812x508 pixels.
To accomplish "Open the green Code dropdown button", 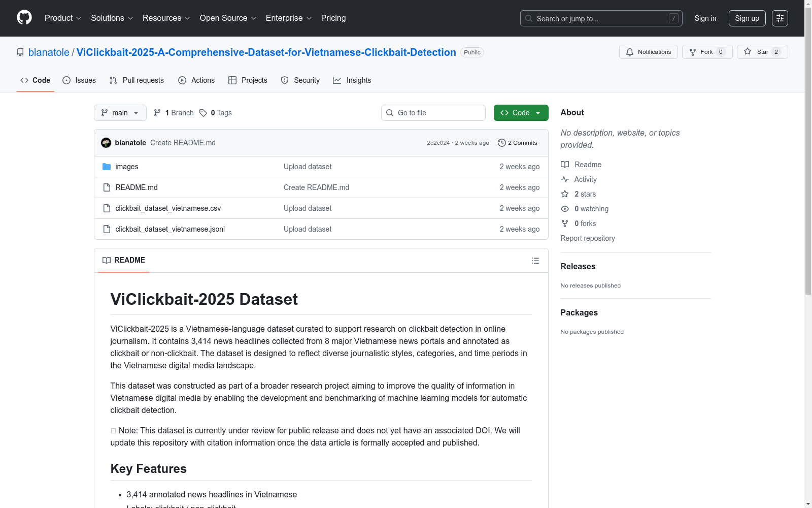I will point(521,113).
